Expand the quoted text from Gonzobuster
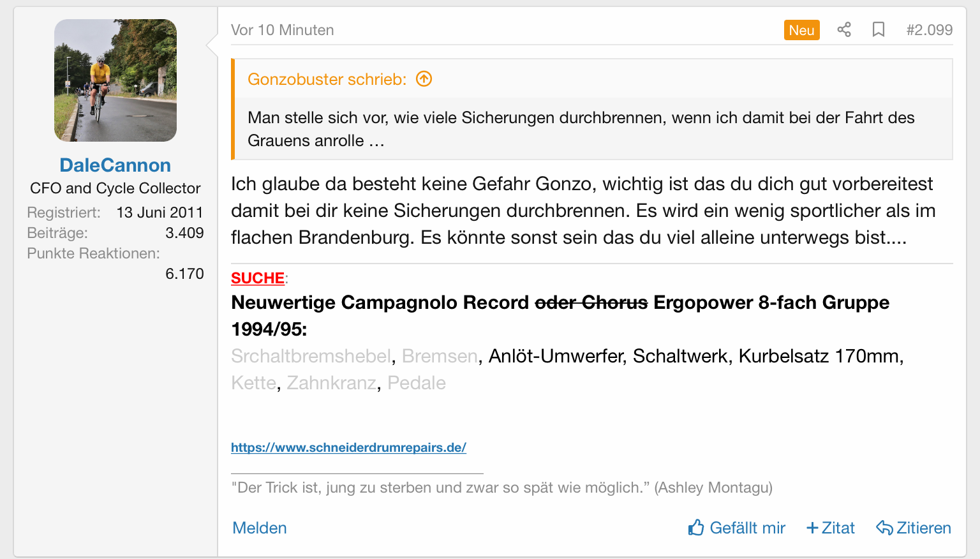Screen dimensions: 980x559 [x=581, y=129]
